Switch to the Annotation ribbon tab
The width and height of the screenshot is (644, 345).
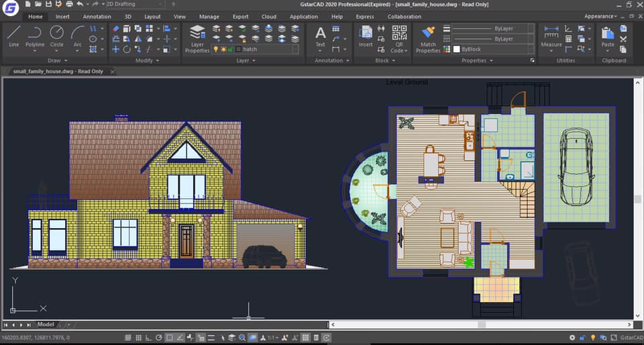[x=97, y=17]
